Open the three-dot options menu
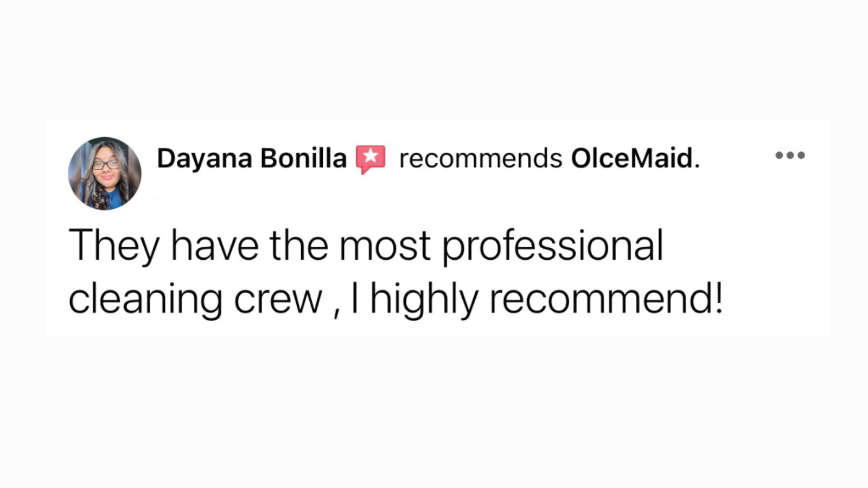The image size is (868, 488). pyautogui.click(x=790, y=156)
